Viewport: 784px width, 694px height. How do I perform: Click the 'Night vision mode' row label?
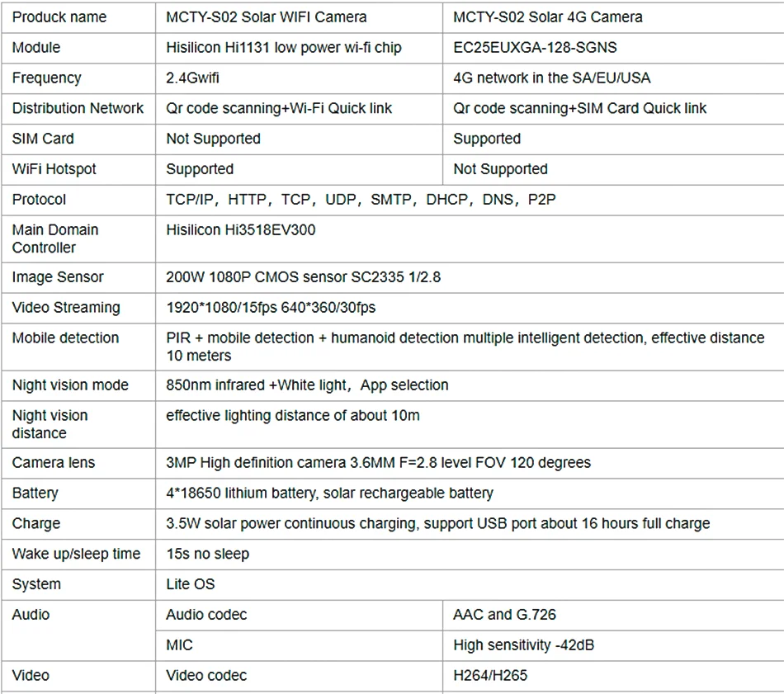point(70,385)
